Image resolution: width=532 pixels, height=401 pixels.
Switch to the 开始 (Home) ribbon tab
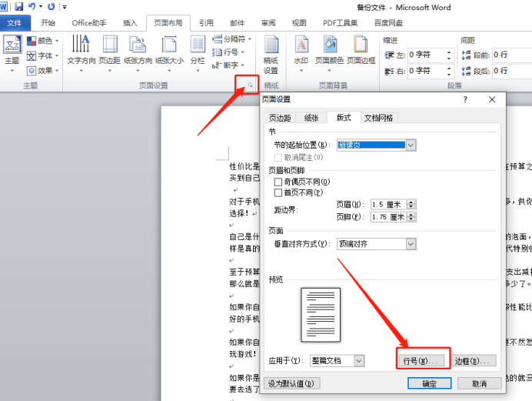pos(48,23)
